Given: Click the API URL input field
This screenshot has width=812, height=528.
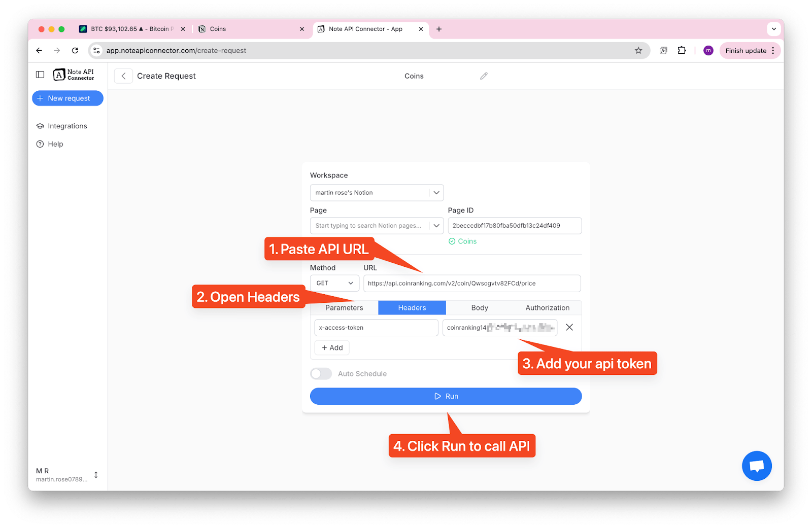Looking at the screenshot, I should (471, 284).
